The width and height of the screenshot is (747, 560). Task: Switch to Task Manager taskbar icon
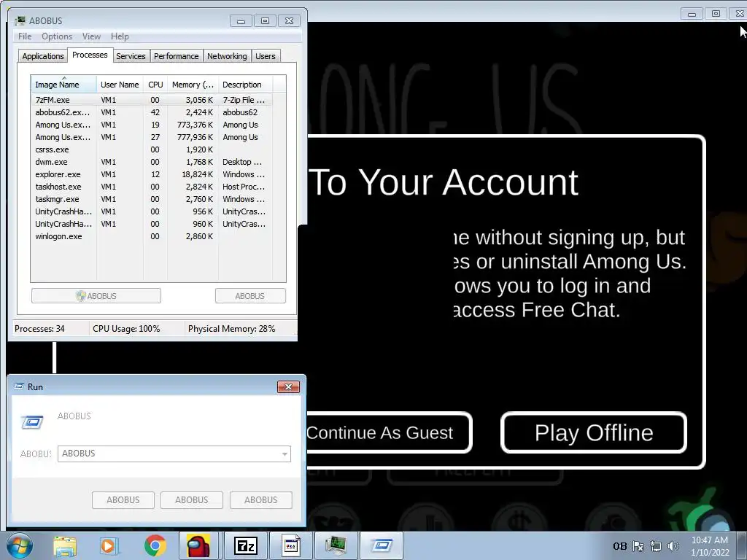(x=336, y=545)
